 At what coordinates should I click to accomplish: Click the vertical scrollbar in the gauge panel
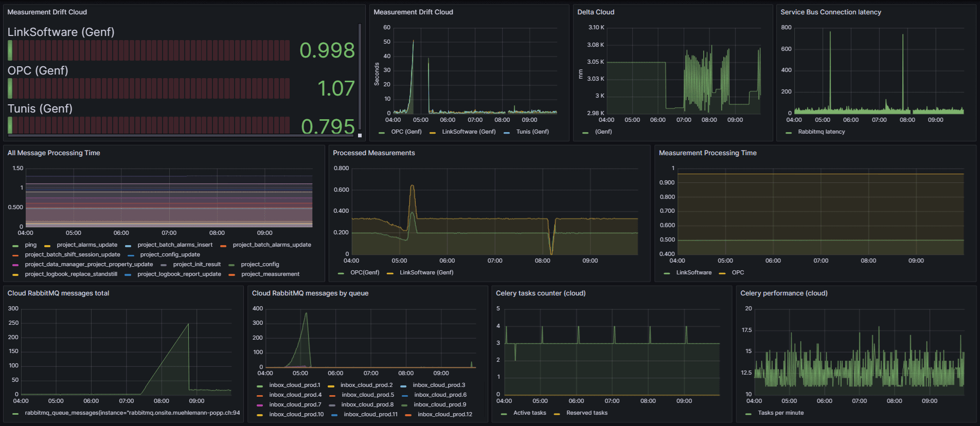pyautogui.click(x=360, y=77)
